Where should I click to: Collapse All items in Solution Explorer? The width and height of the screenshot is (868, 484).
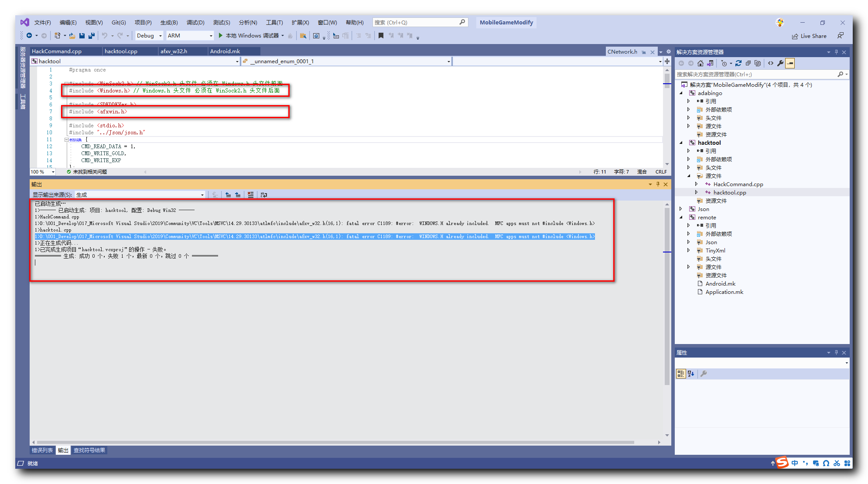(747, 63)
